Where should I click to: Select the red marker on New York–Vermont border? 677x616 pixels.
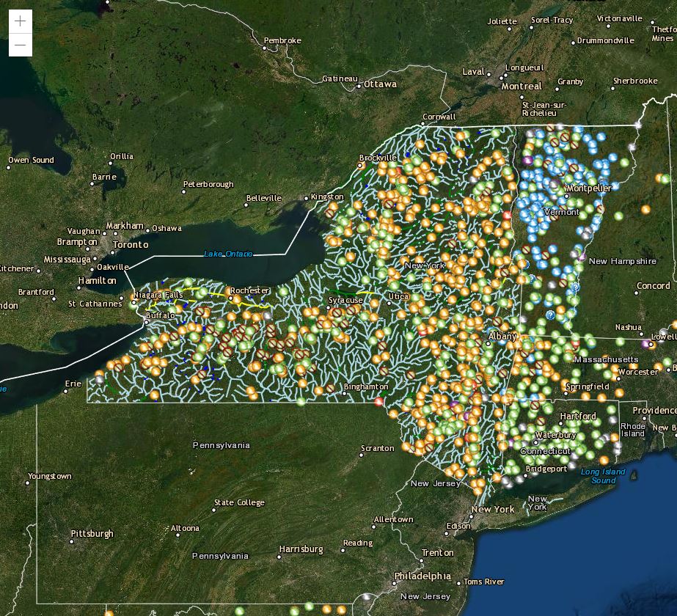(506, 215)
